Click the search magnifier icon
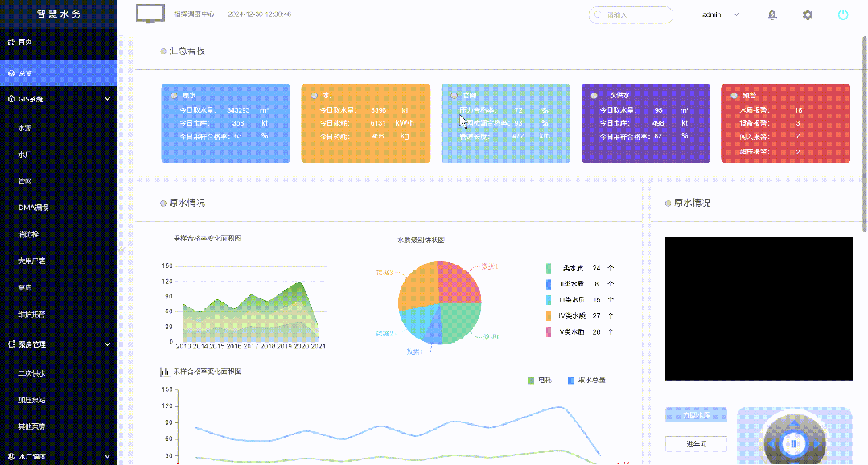This screenshot has height=465, width=868. (x=599, y=15)
